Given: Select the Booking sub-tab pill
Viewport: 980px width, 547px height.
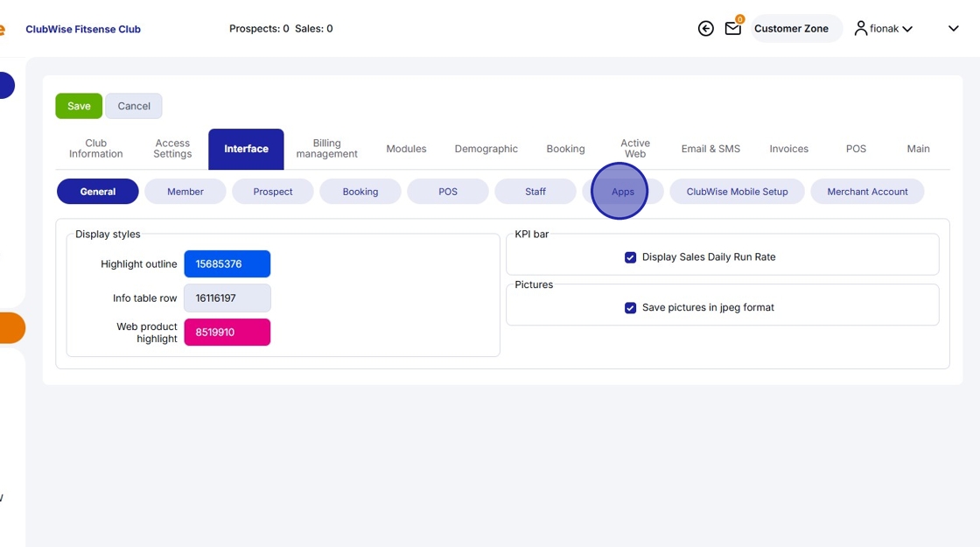Looking at the screenshot, I should [360, 192].
